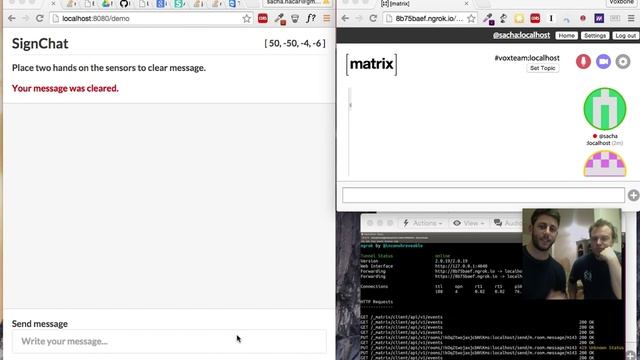
Task: Reload the Matrix ngrok page
Action: tap(373, 18)
